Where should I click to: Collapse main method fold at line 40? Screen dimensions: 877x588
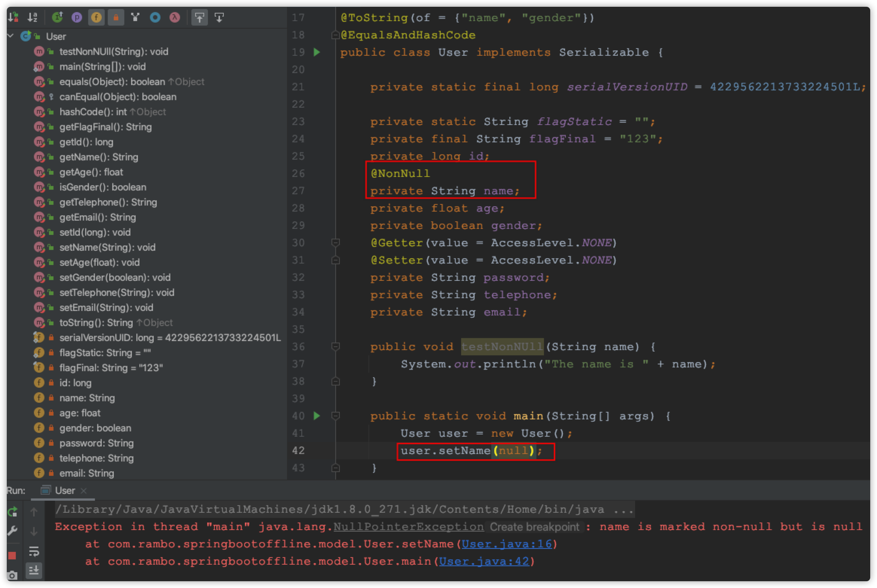(x=335, y=416)
